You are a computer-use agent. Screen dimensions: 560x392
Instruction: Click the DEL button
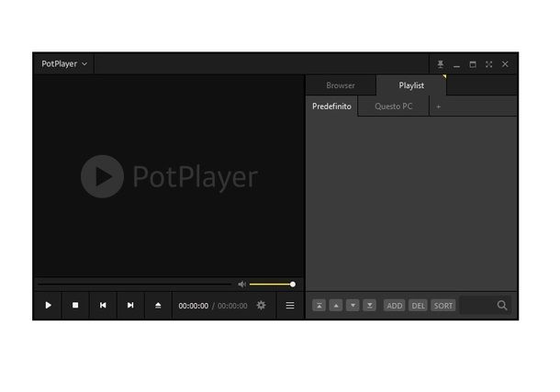point(419,306)
